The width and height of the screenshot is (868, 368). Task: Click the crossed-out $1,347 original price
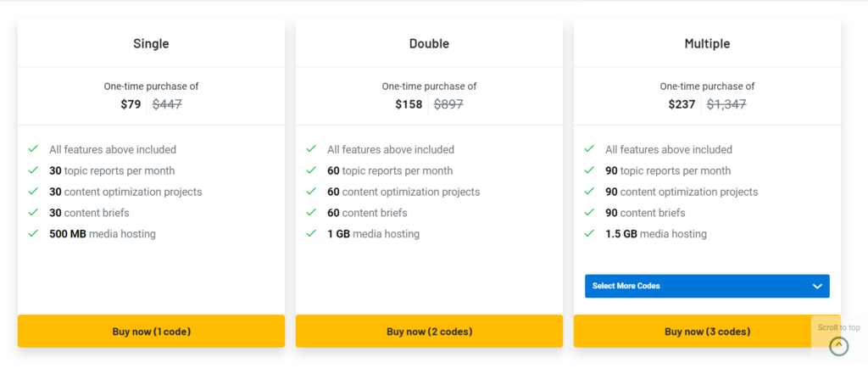click(726, 104)
